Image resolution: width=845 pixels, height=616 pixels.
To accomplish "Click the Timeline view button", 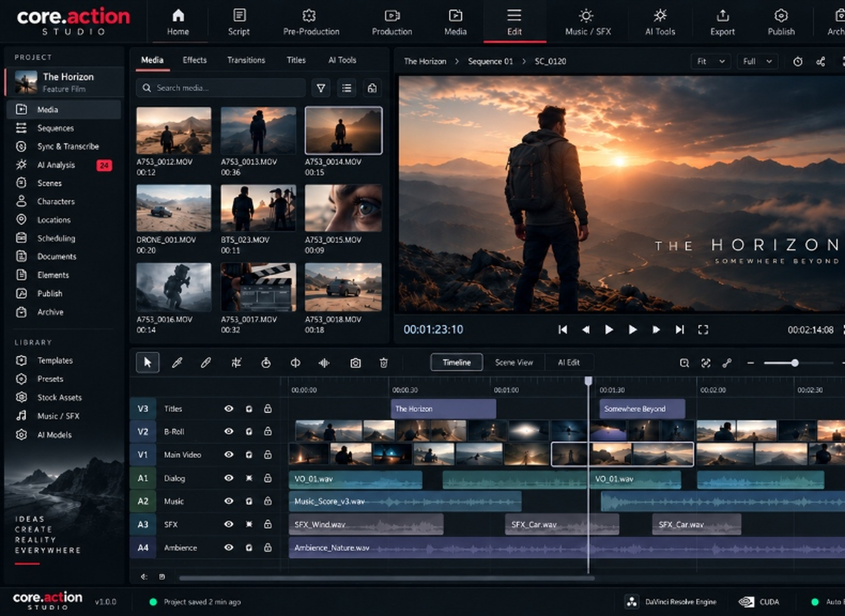I will pyautogui.click(x=457, y=363).
